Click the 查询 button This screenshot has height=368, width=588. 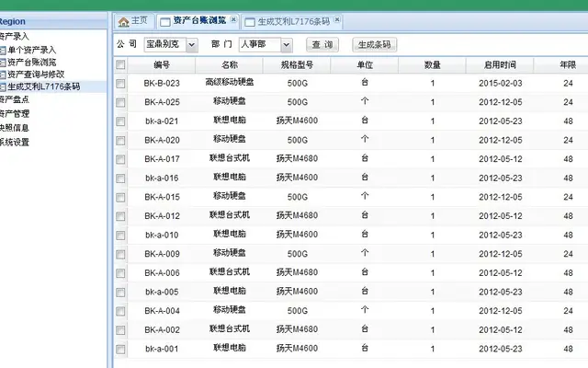[322, 45]
